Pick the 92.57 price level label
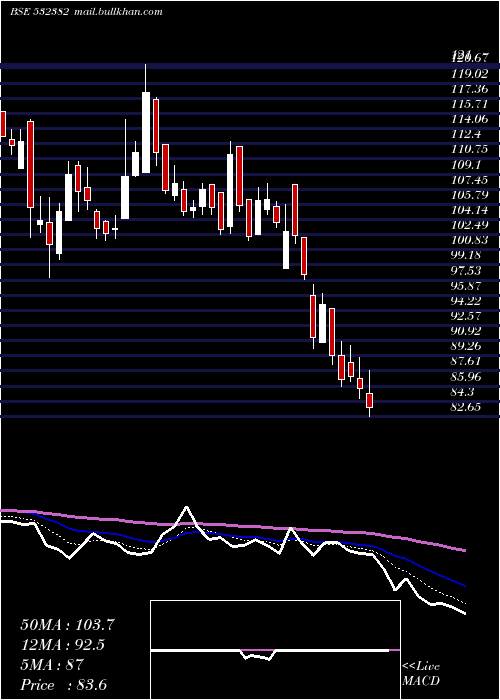This screenshot has width=500, height=700. [x=466, y=316]
